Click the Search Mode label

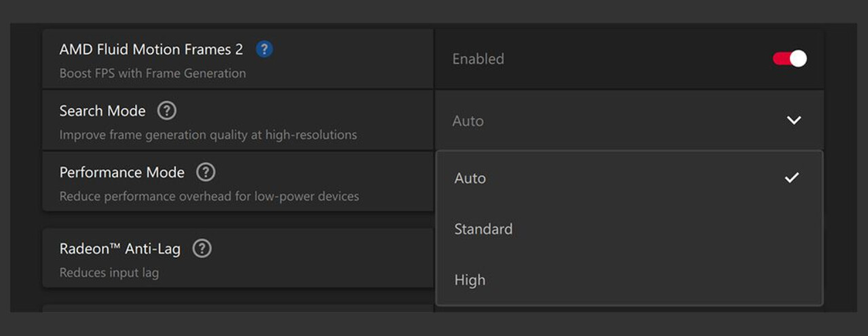[x=102, y=111]
